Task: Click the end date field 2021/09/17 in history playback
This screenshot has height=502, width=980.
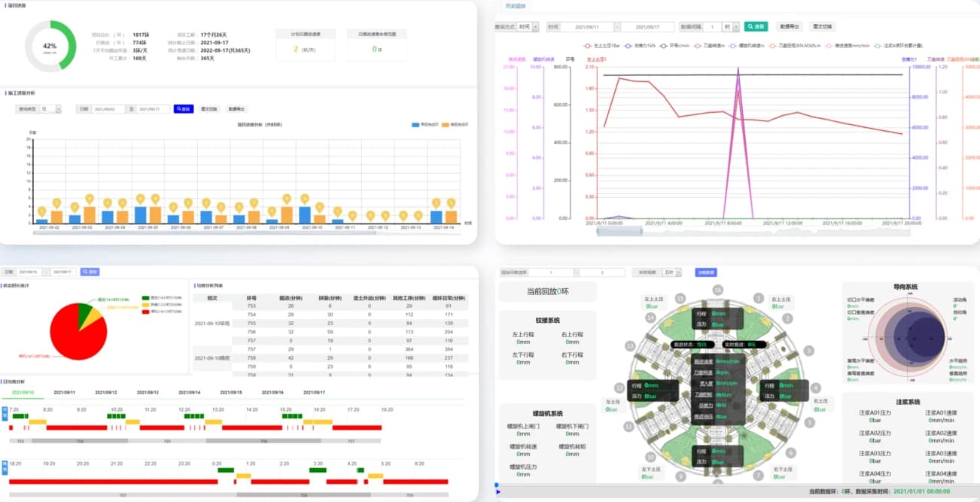Action: 647,26
